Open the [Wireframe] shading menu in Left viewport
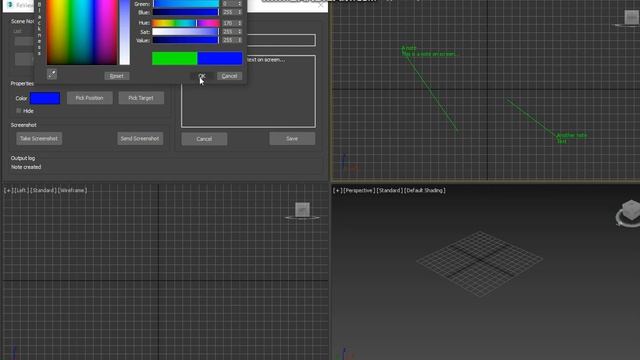640x360 pixels. (x=72, y=191)
